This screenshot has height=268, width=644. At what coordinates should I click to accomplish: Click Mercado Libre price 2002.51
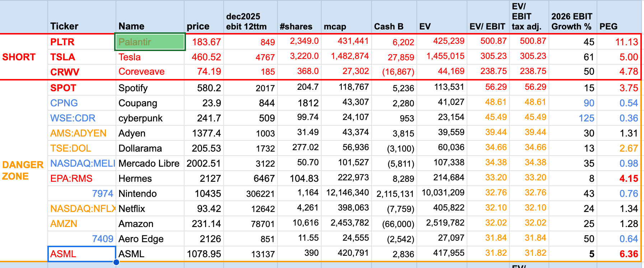click(x=204, y=163)
